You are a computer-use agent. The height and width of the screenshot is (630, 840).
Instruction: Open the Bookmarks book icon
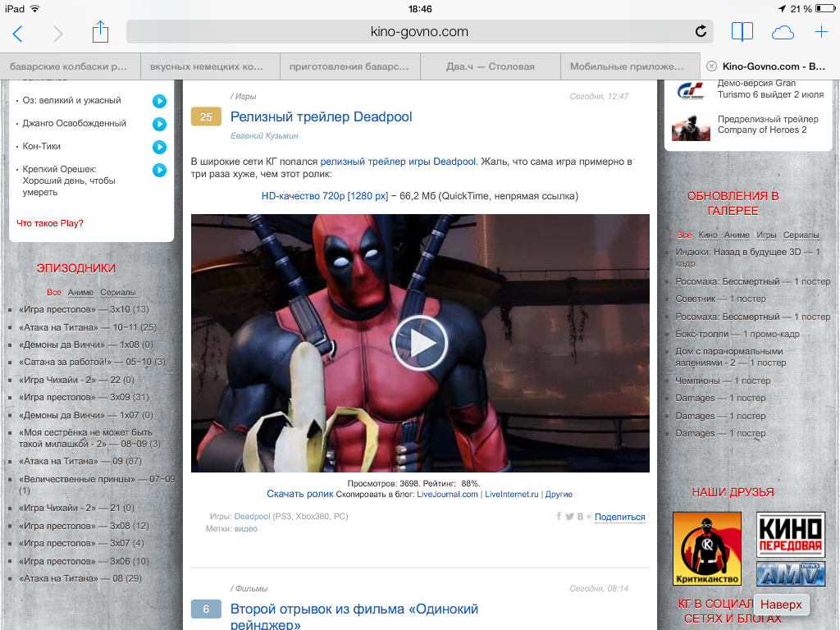pos(742,32)
